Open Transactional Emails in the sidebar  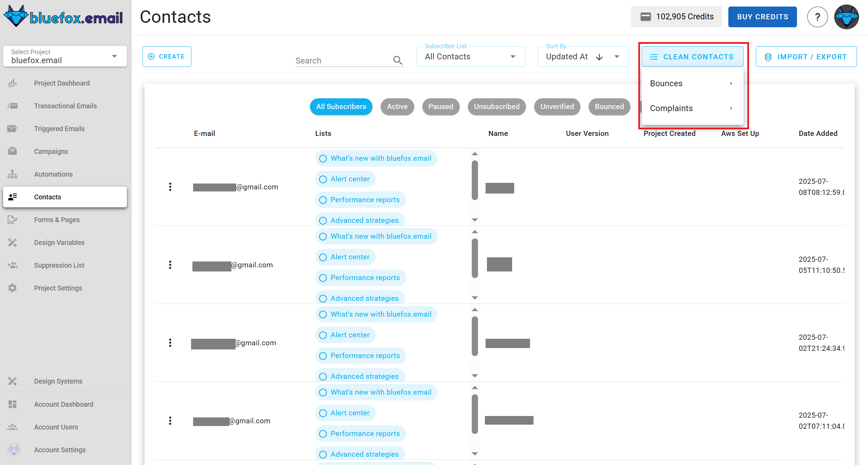pos(65,106)
